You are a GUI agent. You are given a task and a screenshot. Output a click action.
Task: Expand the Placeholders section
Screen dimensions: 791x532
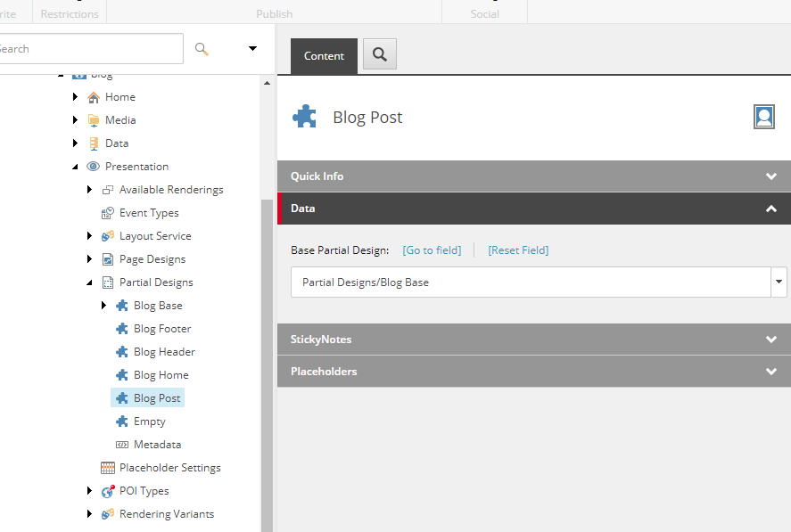click(534, 371)
